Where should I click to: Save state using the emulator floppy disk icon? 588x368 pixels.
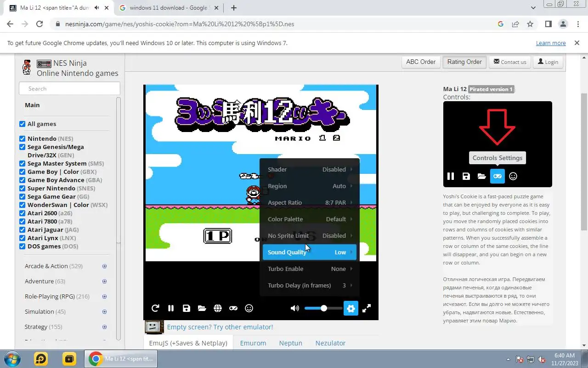(187, 308)
